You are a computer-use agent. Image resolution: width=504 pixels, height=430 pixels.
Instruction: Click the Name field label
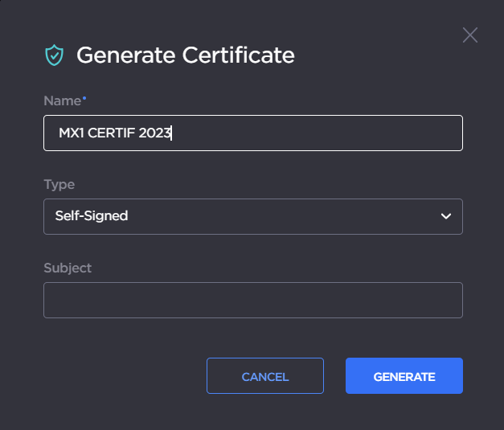coord(62,101)
